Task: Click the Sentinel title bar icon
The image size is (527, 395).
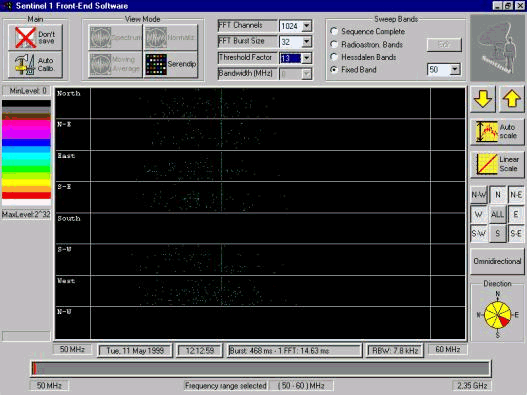Action: [x=7, y=6]
